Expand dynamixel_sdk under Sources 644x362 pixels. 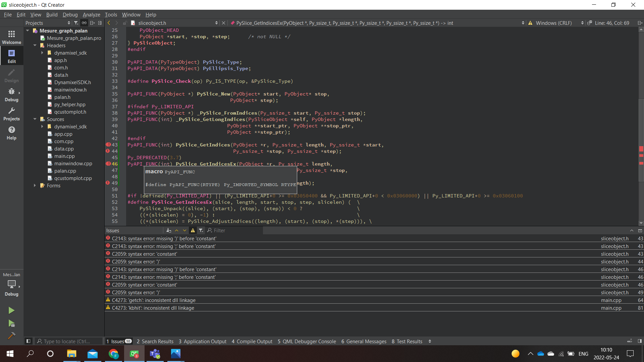coord(42,126)
